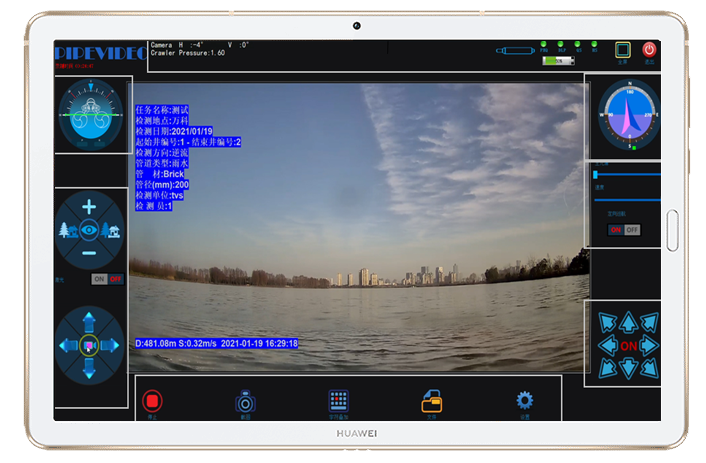Drive crawler forward with up arrow

pyautogui.click(x=628, y=322)
